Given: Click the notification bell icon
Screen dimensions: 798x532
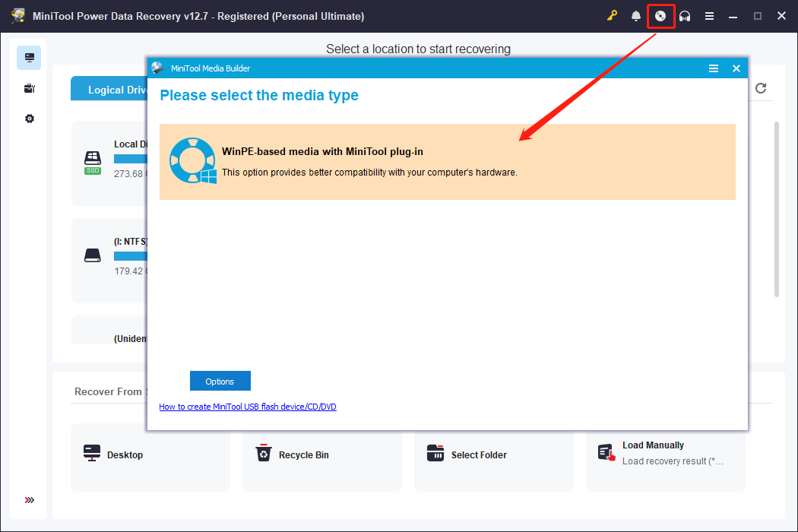Looking at the screenshot, I should 636,15.
